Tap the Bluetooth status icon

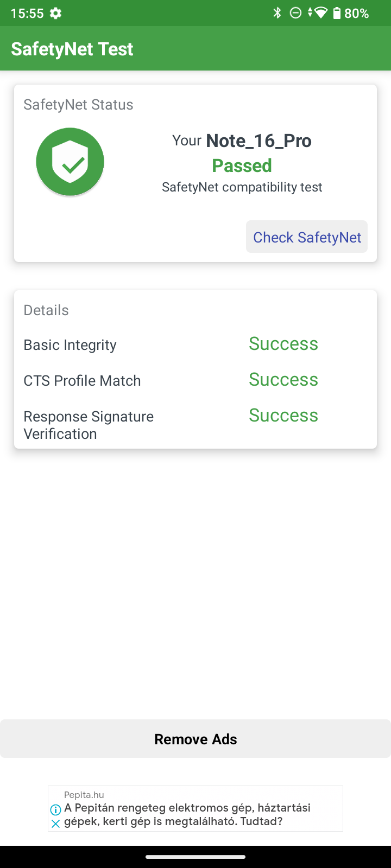point(278,13)
